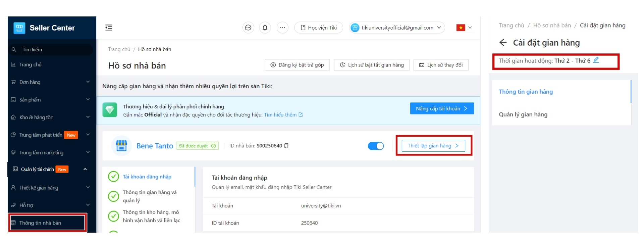Copy the seller ID S00250640
The height and width of the screenshot is (239, 644).
coord(286,146)
